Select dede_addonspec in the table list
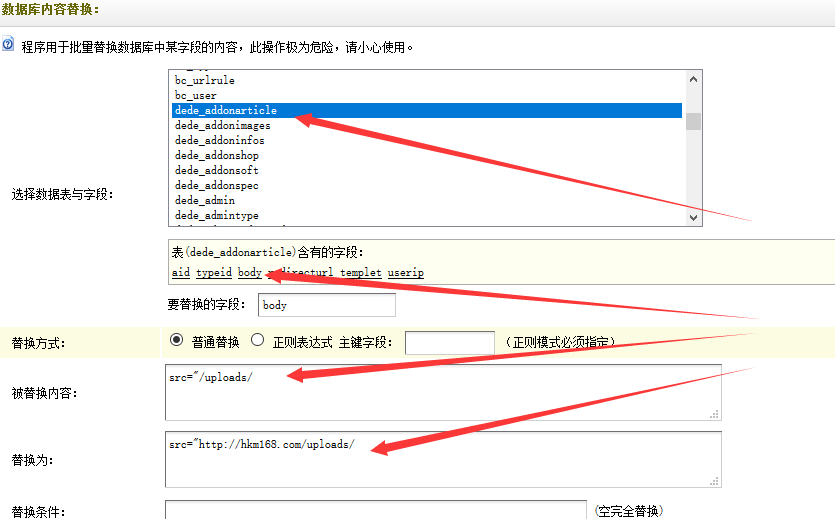The image size is (835, 519). coord(427,185)
